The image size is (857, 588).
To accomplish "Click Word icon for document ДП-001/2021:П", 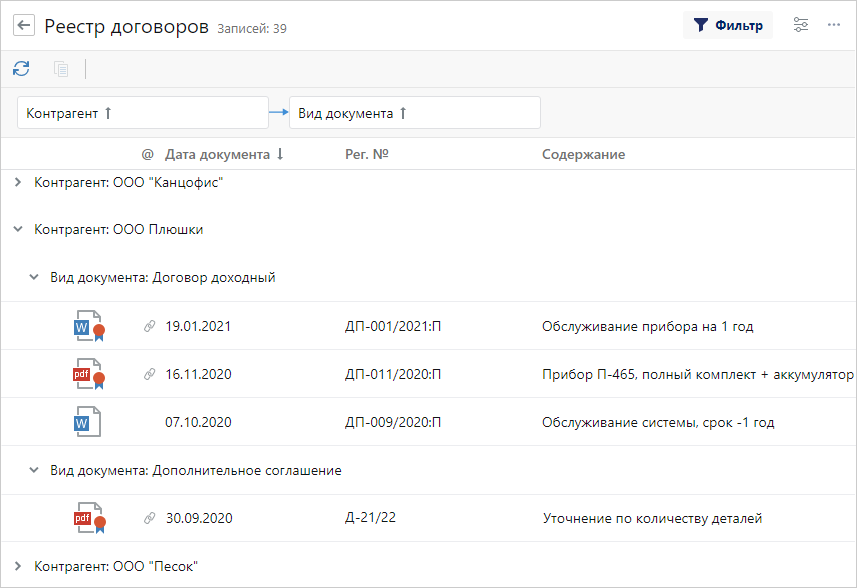I will tap(88, 326).
